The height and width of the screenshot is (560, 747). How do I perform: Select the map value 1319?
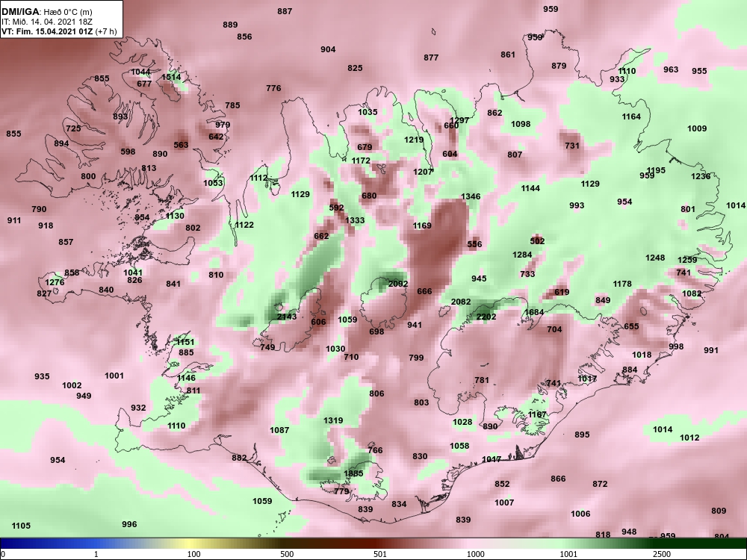click(x=333, y=420)
